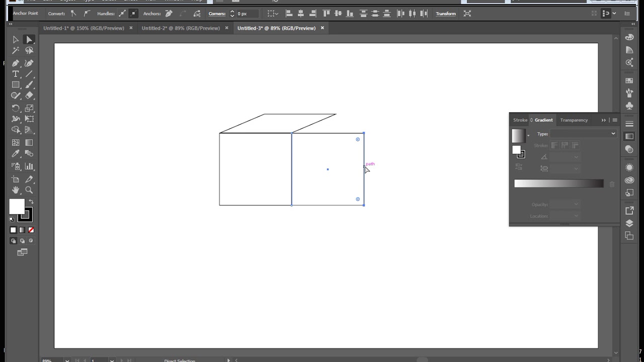The height and width of the screenshot is (362, 644).
Task: Open the Transform panel link
Action: click(446, 14)
